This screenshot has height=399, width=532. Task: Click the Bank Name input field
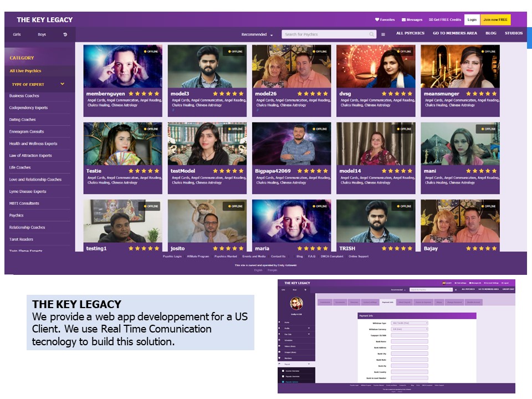pyautogui.click(x=410, y=341)
